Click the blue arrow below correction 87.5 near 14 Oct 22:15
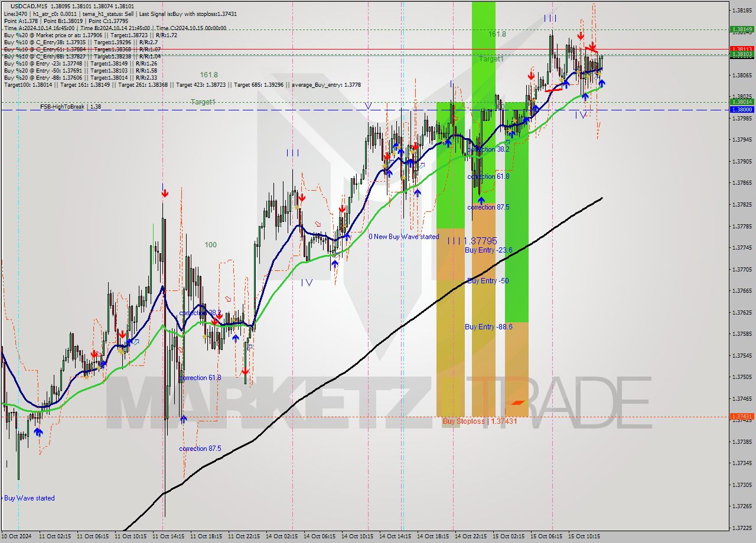 click(481, 201)
